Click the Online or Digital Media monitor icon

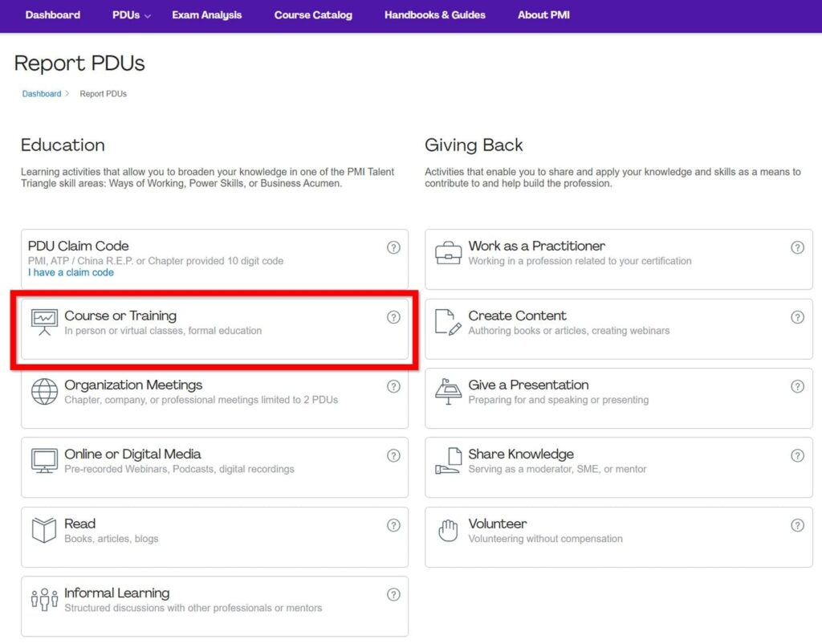pos(44,460)
